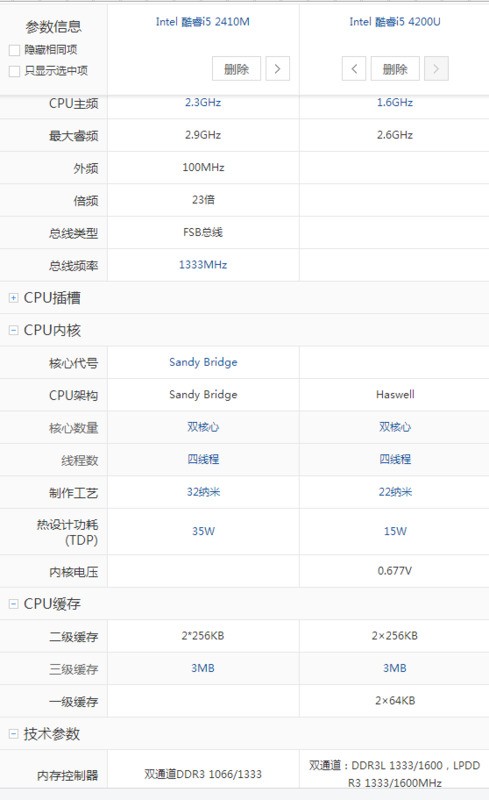Select the FSB总线 value

click(203, 232)
